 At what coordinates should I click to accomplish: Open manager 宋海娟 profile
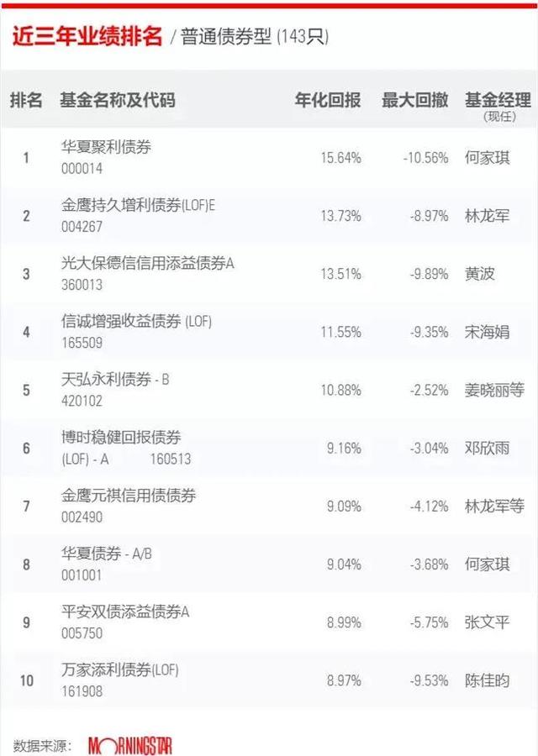tap(488, 332)
